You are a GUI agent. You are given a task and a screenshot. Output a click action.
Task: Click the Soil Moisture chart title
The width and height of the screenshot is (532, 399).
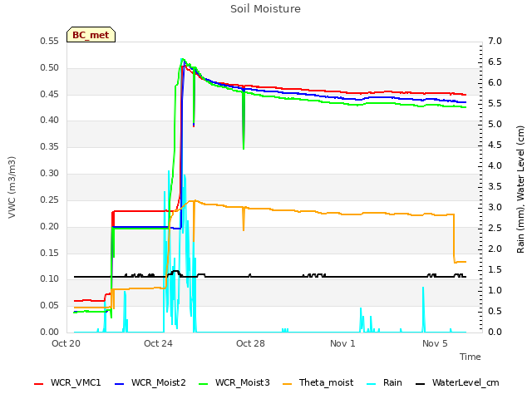point(265,9)
